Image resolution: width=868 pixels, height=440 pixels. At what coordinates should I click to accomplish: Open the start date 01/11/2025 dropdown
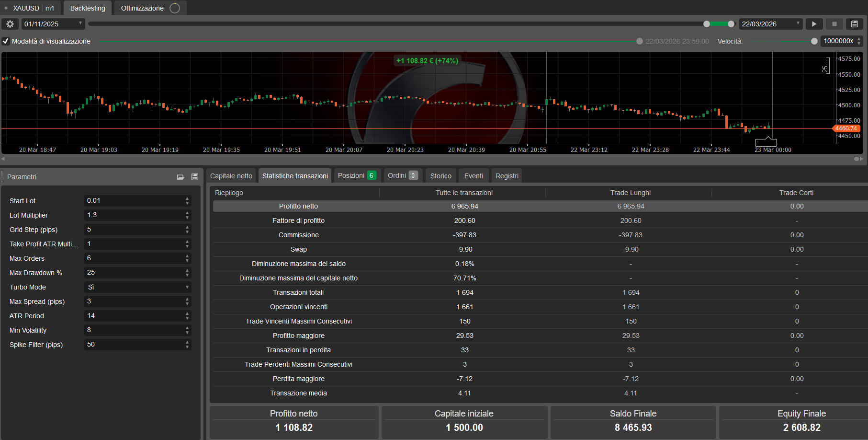tap(80, 23)
